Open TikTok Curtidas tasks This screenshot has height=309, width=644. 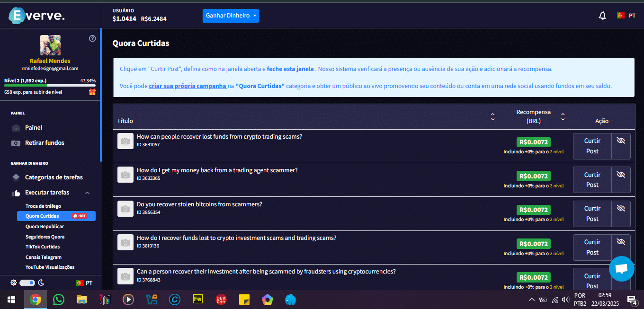tap(43, 247)
